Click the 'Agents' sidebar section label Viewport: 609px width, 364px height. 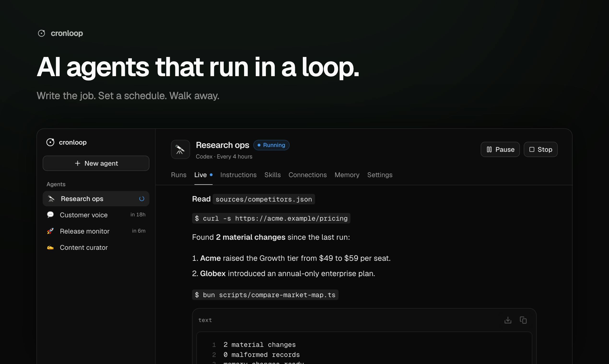tap(56, 184)
